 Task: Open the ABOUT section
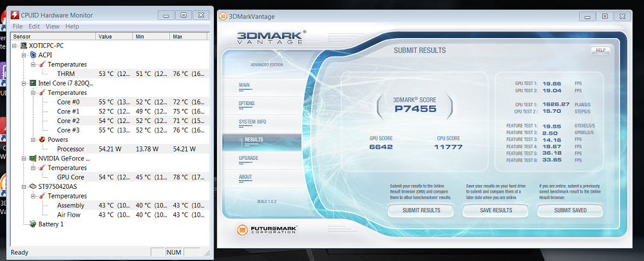(x=245, y=177)
